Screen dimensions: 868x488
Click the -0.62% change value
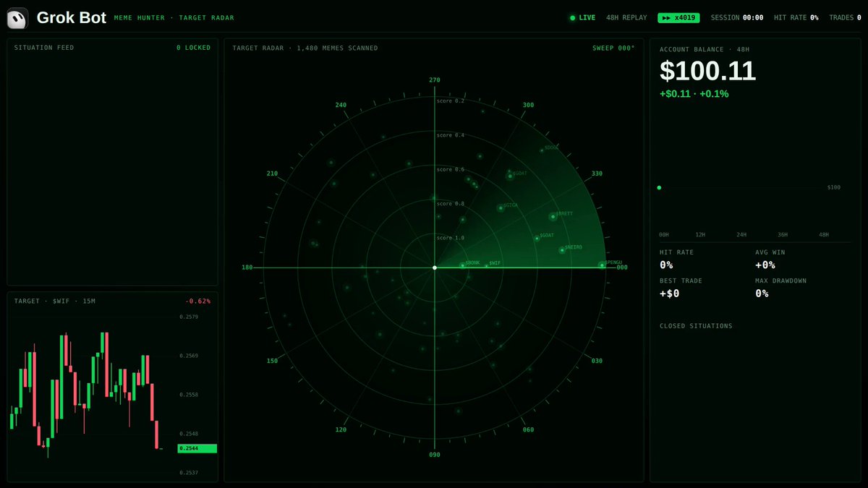(197, 301)
